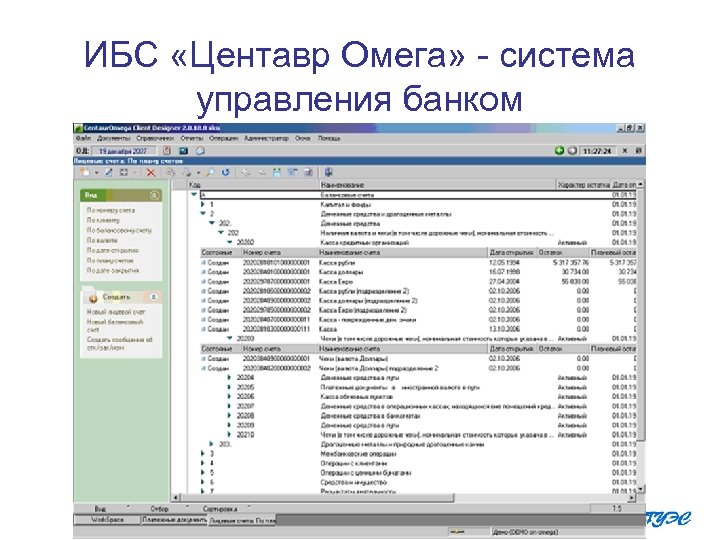
Task: Open the Справочники menu
Action: tap(155, 138)
